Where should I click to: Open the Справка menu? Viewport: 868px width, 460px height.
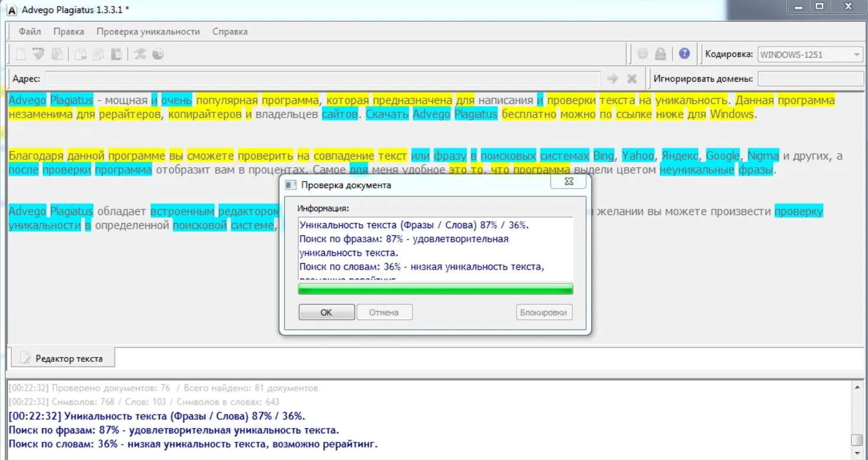pyautogui.click(x=230, y=31)
